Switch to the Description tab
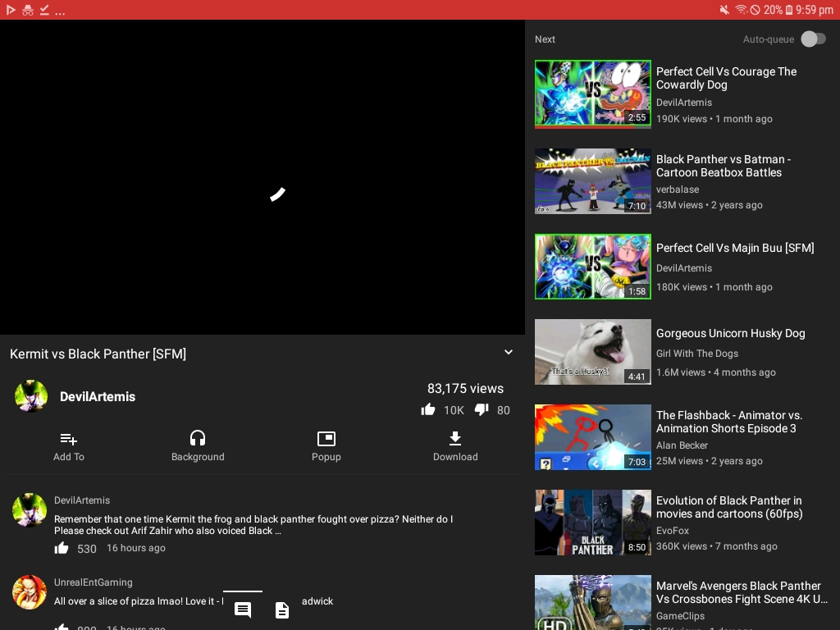 (x=281, y=609)
